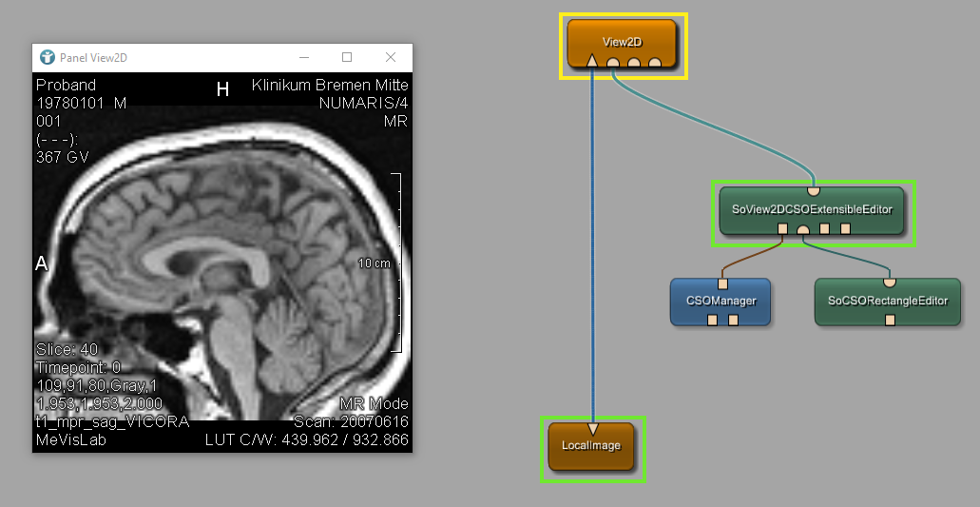Maximize the Panel View2D window
Screen dimensions: 980x507
click(x=347, y=58)
